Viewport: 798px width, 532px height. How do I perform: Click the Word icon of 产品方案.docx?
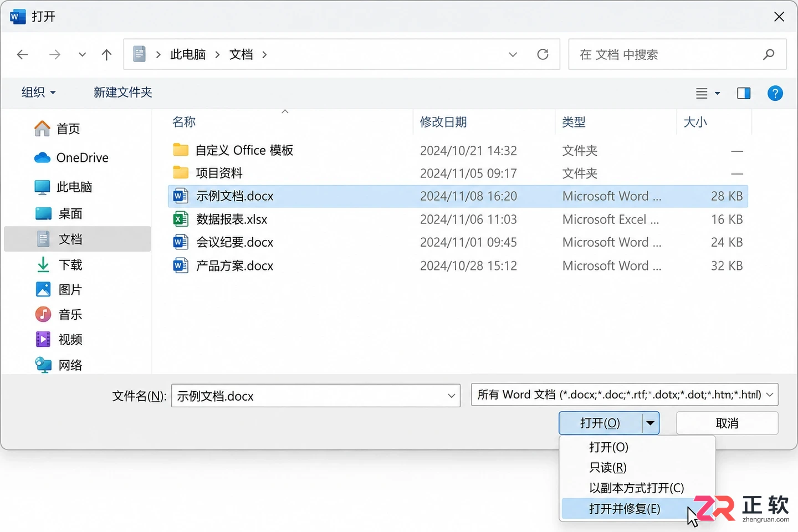(180, 265)
